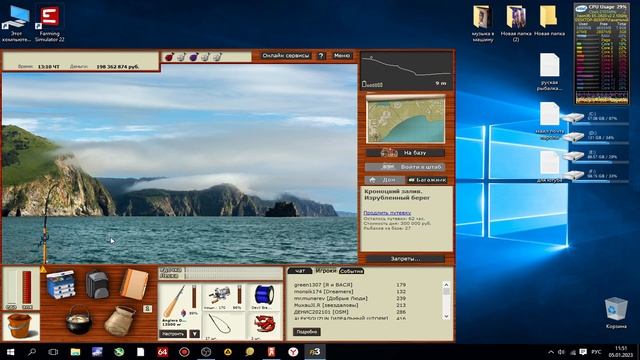Select the blue fishing line spool
Screen dimensions: 640x360
[x=264, y=296]
